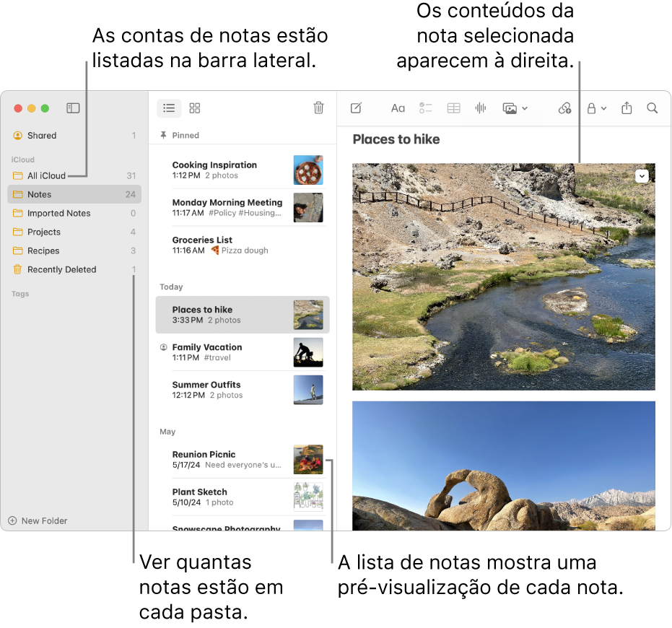The width and height of the screenshot is (672, 628).
Task: Open the Plant Sketch note
Action: click(x=242, y=497)
